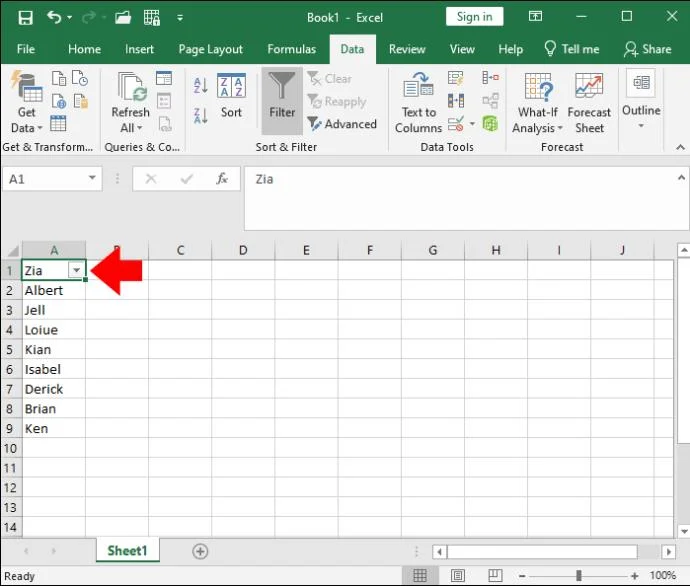Screen dimensions: 690x586
Task: Click the Save icon in quick access toolbar
Action: click(25, 18)
